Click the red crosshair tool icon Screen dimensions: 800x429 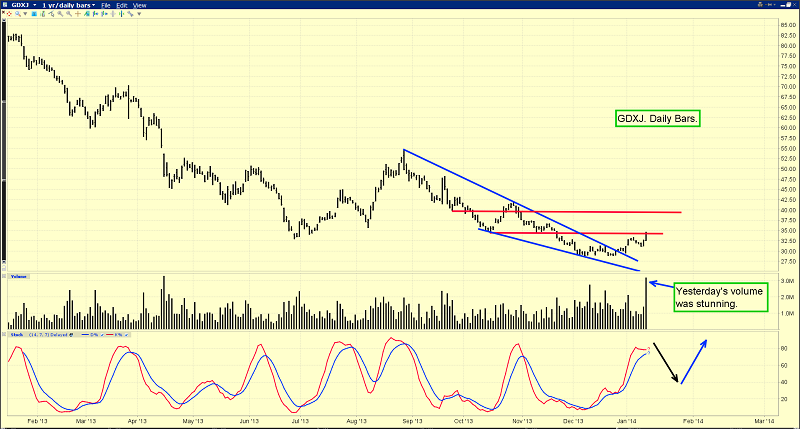point(9,14)
